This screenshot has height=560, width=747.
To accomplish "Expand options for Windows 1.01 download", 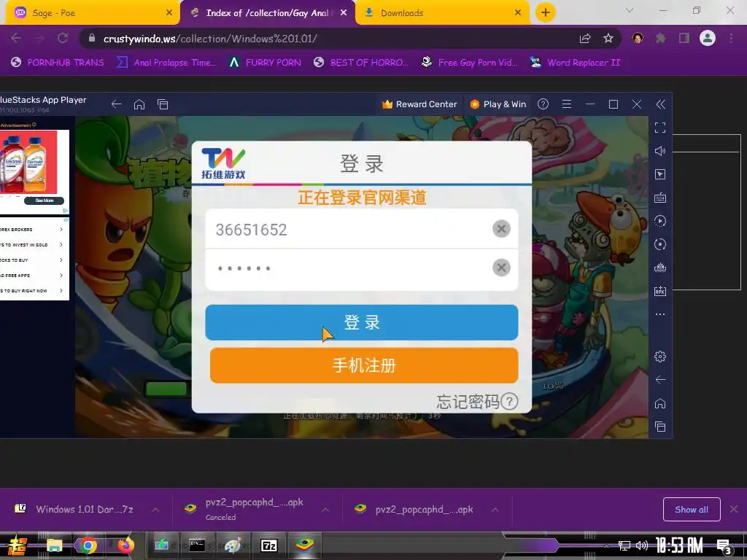I will [155, 510].
